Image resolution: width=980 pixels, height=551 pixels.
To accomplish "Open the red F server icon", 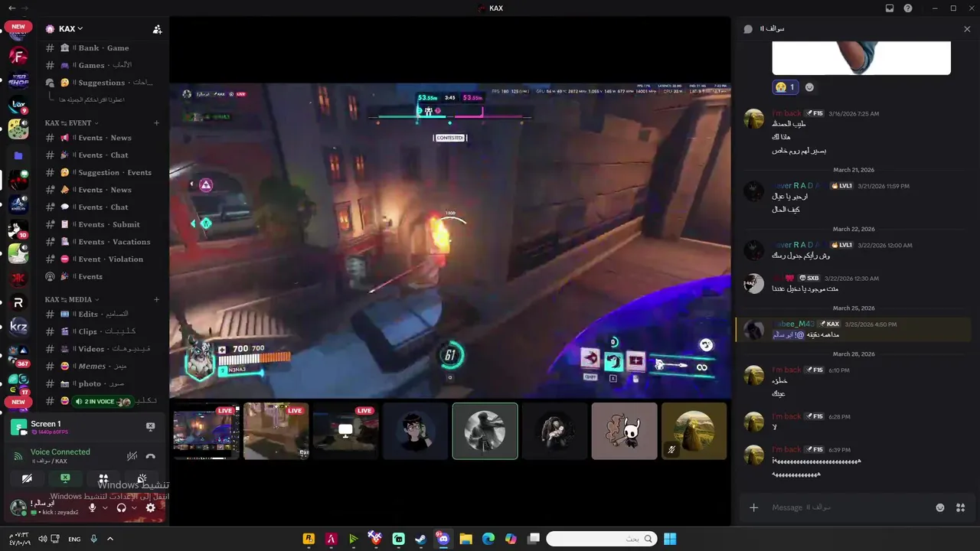I will click(18, 56).
